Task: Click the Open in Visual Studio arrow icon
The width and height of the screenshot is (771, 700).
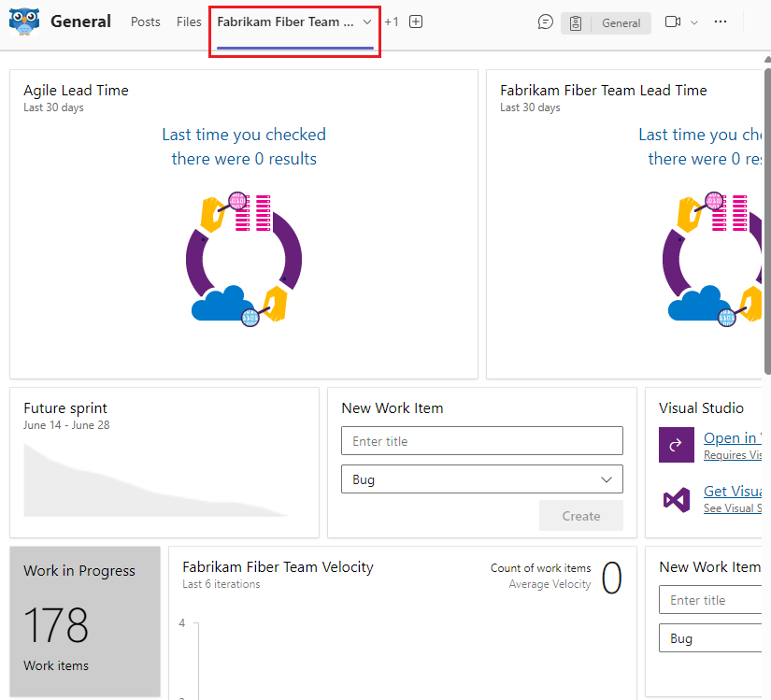Action: click(x=677, y=445)
